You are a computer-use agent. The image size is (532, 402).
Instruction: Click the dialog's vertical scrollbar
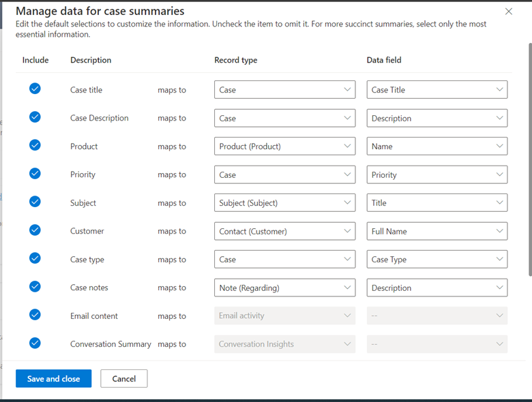[x=529, y=157]
